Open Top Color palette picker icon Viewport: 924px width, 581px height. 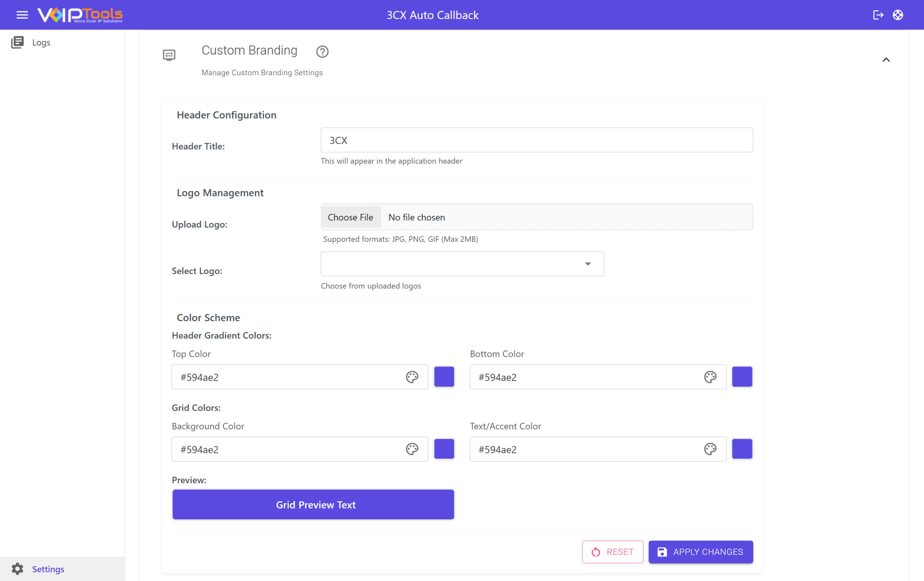(412, 377)
